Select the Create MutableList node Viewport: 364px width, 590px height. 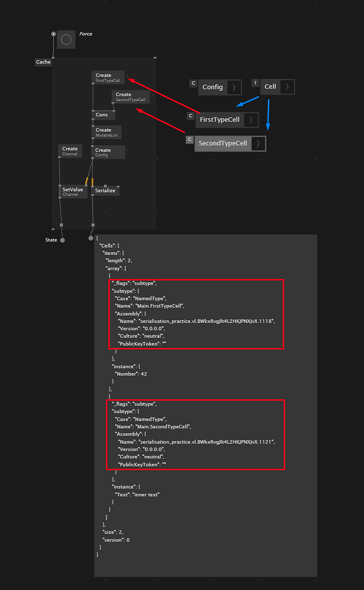point(107,132)
